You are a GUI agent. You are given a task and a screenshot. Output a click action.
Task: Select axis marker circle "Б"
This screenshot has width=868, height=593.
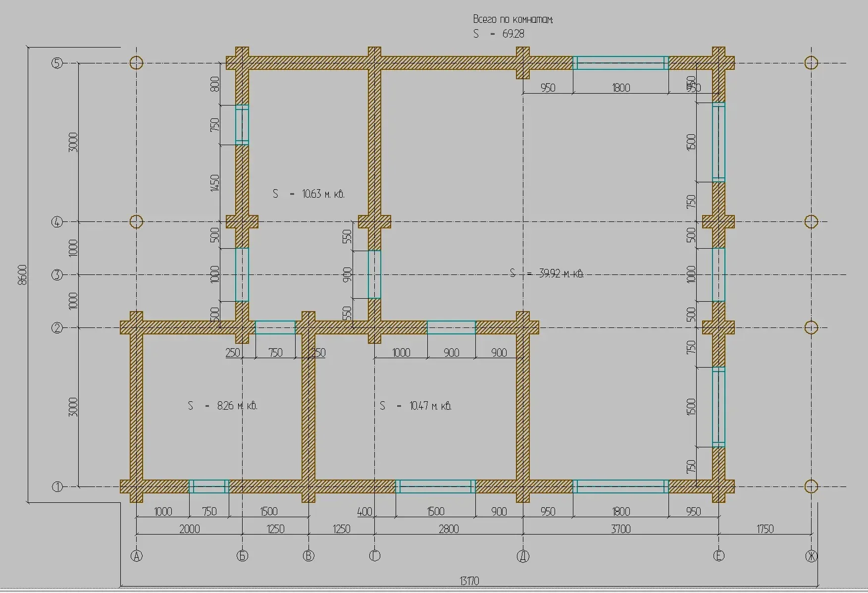click(242, 556)
